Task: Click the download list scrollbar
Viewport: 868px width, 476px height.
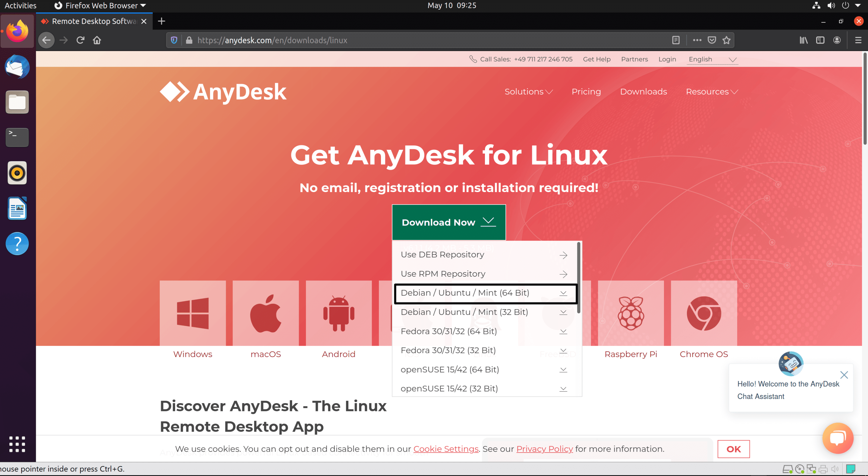Action: pos(578,278)
